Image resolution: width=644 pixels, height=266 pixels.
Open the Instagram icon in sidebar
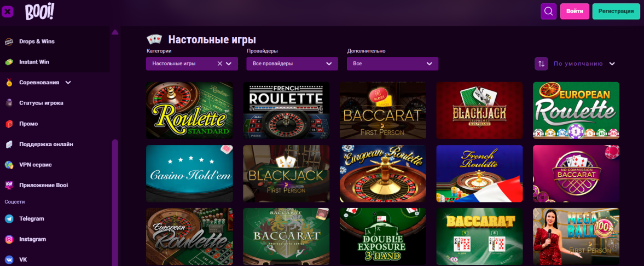[x=9, y=239]
